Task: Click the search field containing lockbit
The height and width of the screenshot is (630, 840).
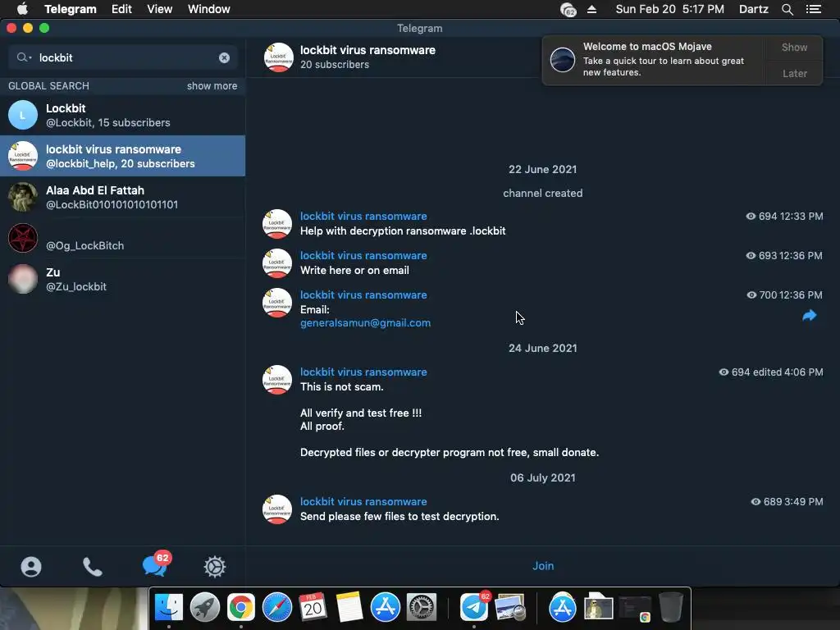Action: click(123, 58)
